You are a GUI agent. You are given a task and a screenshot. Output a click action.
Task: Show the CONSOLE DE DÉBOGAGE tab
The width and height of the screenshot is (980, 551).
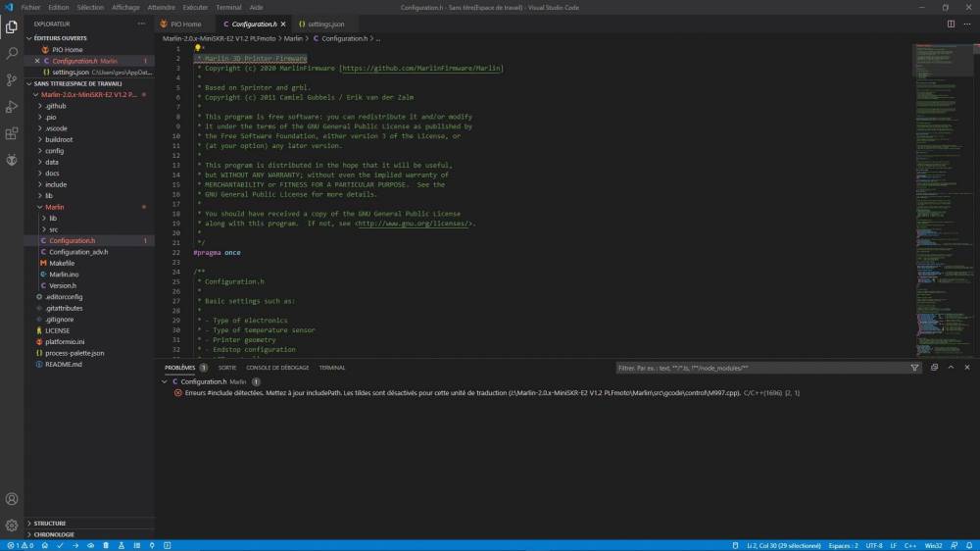coord(277,368)
